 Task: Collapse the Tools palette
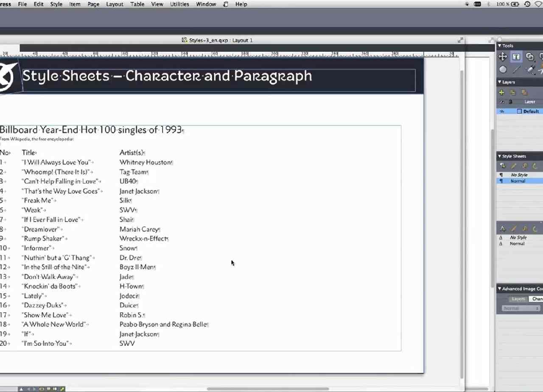[500, 46]
